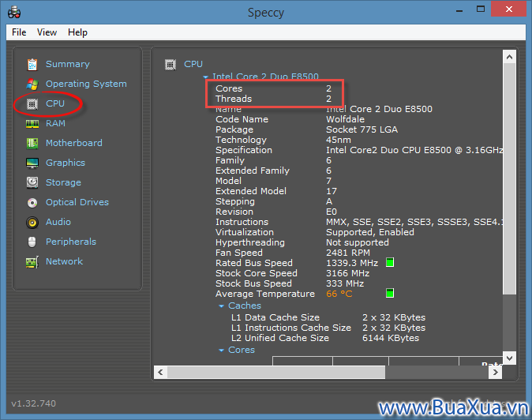Viewport: 532px width, 420px height.
Task: Click the Motherboard circuit icon
Action: [32, 143]
